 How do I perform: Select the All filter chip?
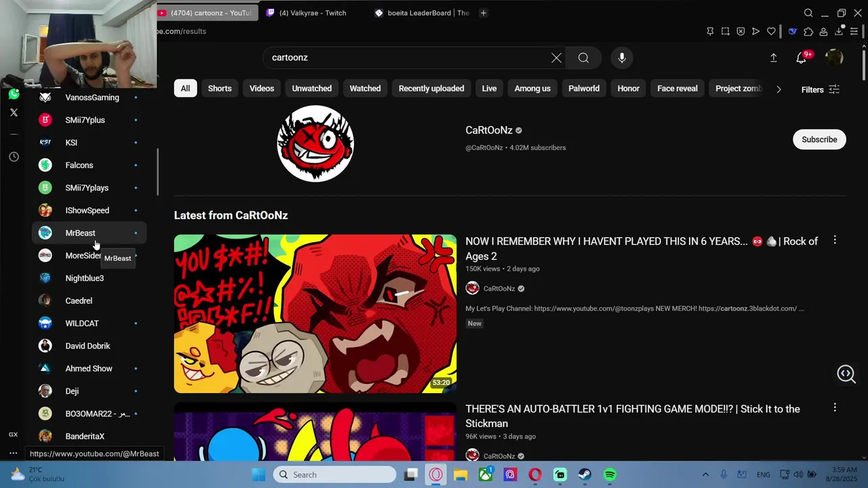[185, 88]
